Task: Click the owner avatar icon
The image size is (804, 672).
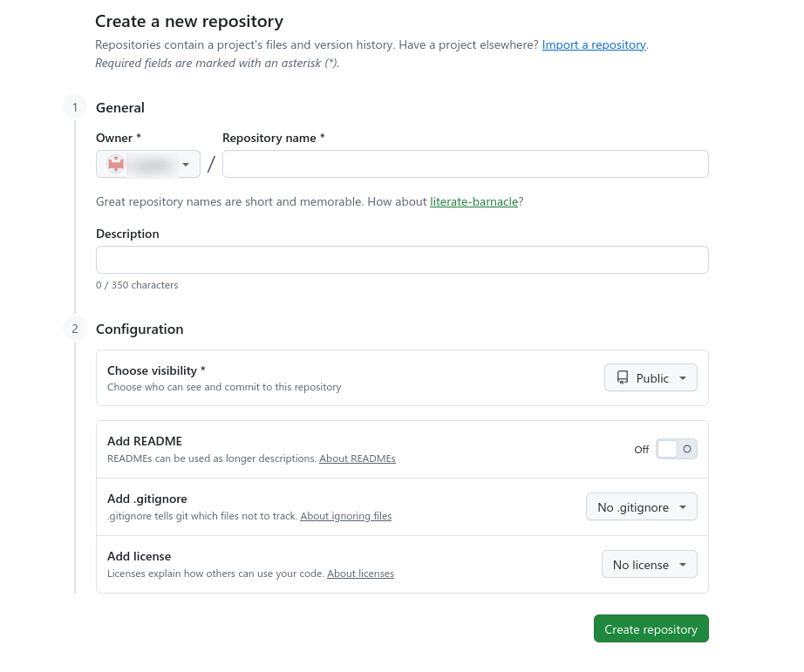Action: tap(116, 164)
